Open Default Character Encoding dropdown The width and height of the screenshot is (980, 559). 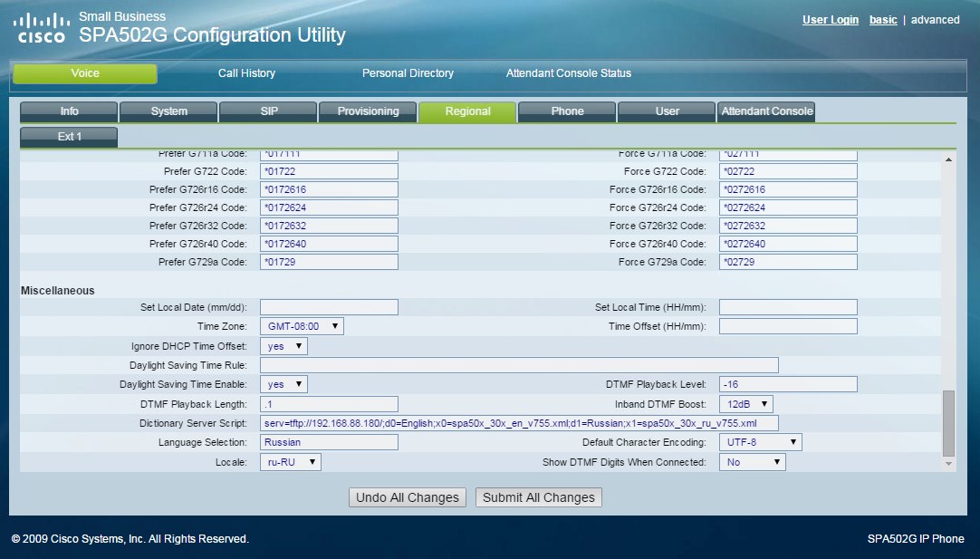pos(761,443)
